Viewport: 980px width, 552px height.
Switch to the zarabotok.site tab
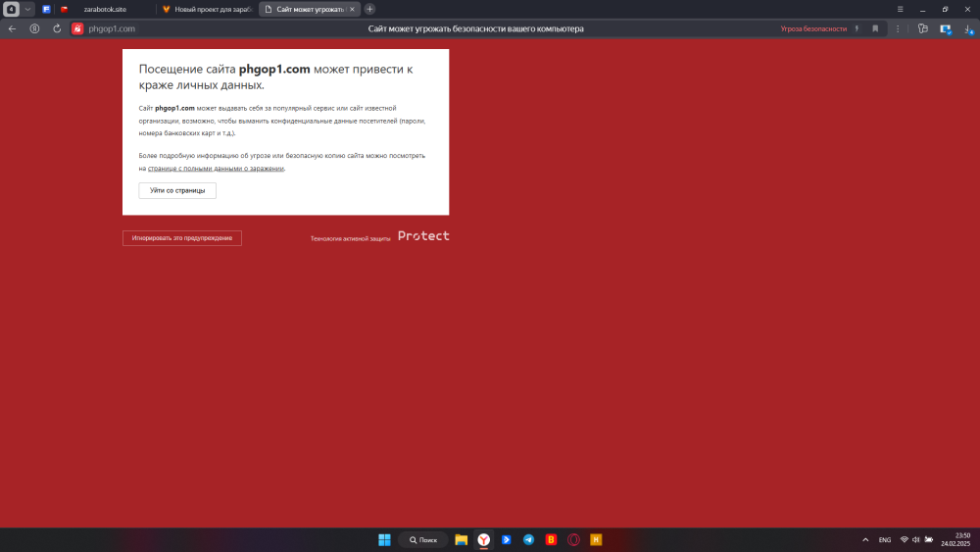[x=105, y=9]
